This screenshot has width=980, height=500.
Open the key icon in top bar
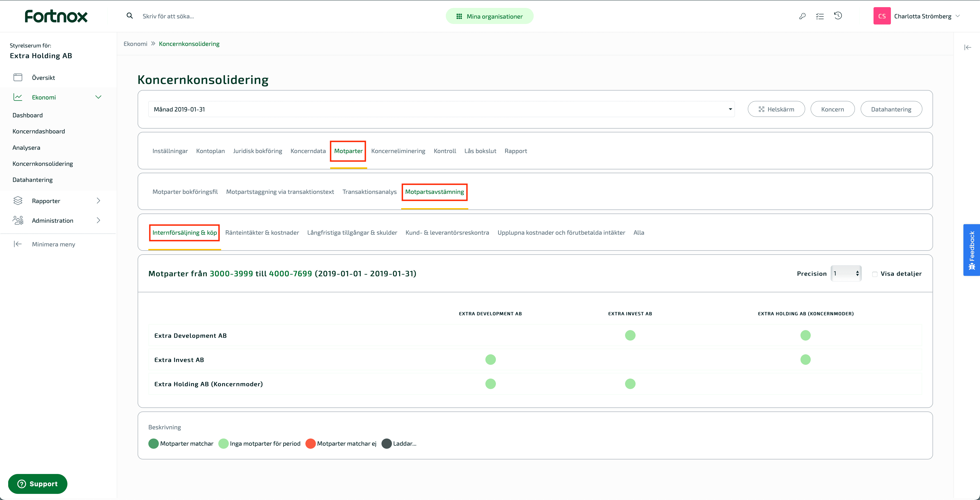point(802,16)
